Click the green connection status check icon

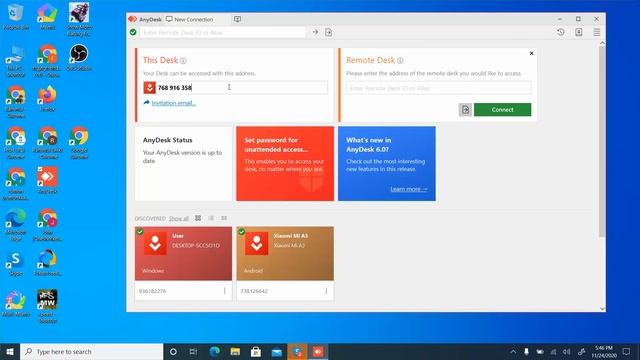(133, 32)
